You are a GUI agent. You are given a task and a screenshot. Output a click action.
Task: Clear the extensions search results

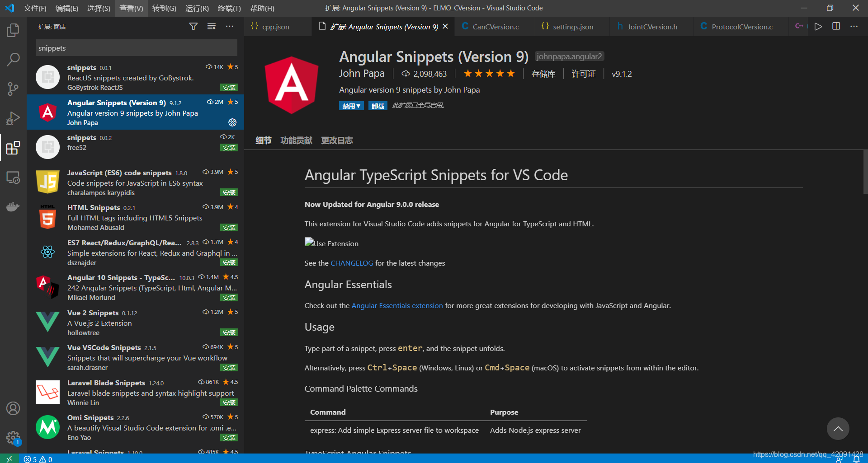pyautogui.click(x=211, y=27)
